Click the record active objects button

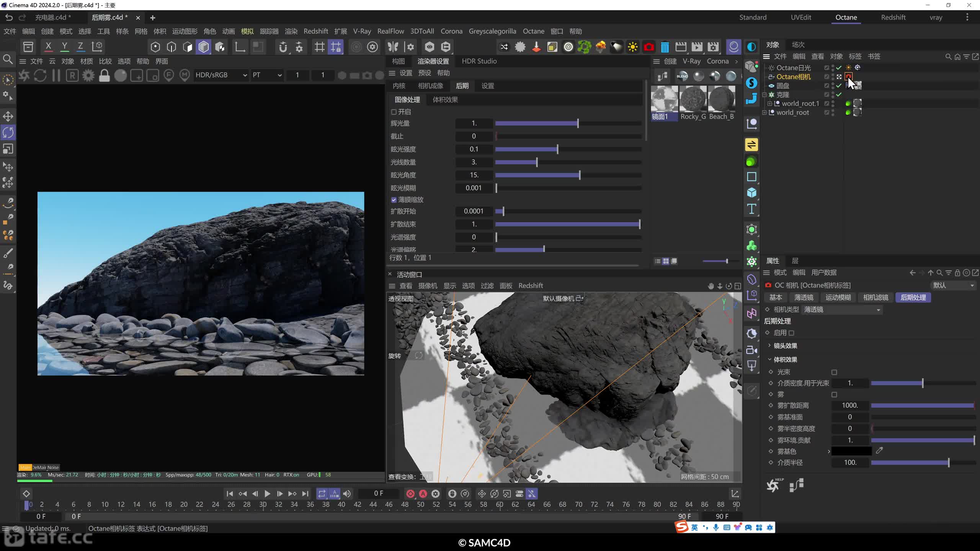coord(410,494)
